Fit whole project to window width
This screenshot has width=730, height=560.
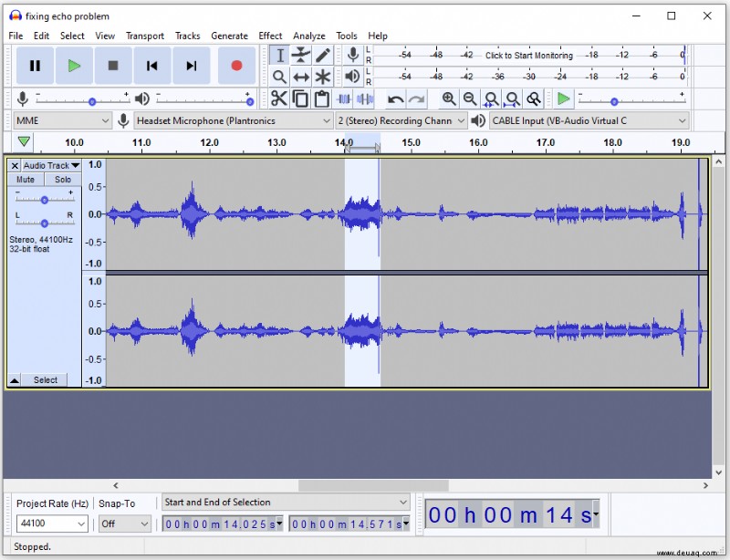513,99
